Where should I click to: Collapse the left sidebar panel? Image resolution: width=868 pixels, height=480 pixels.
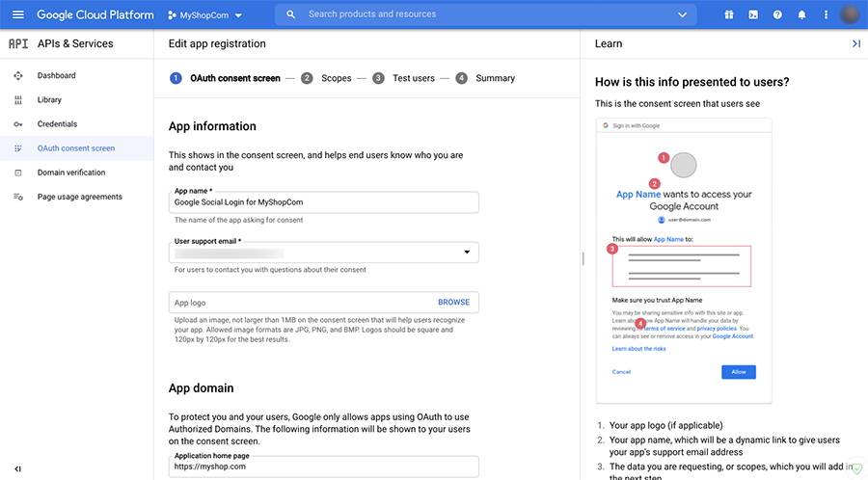(x=17, y=469)
